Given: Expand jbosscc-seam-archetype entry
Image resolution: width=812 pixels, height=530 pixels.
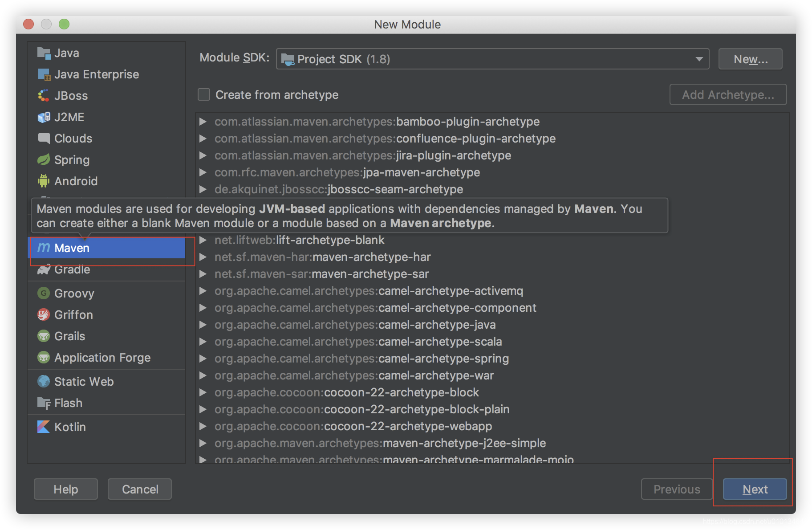Looking at the screenshot, I should [x=203, y=189].
